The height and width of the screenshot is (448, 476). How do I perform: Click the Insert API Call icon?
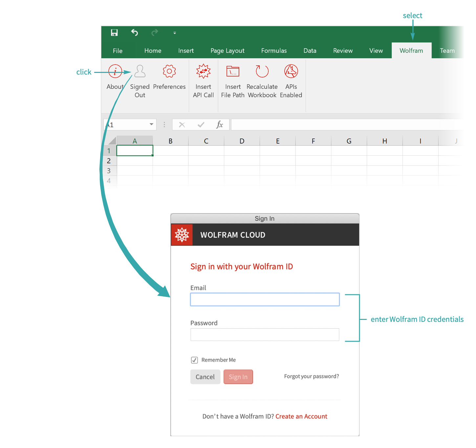(203, 71)
